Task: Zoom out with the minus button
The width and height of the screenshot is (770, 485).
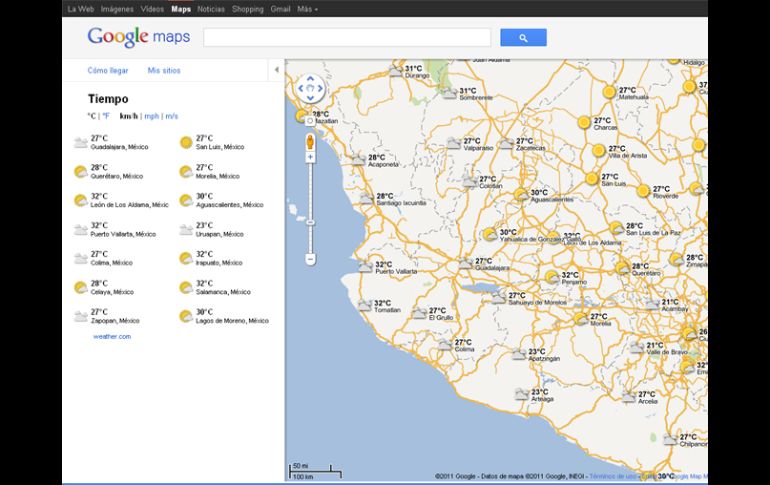Action: (310, 259)
